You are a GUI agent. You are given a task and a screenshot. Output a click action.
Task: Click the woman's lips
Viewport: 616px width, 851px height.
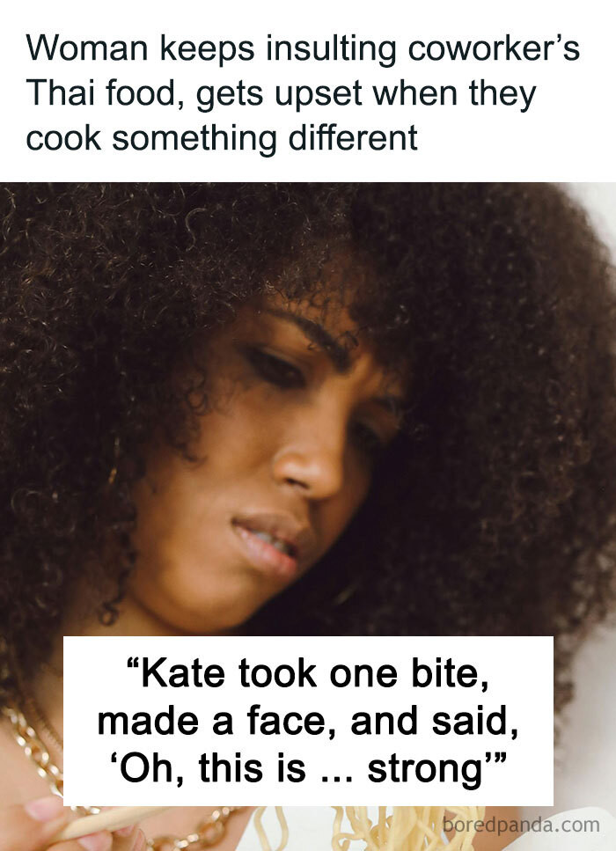click(x=266, y=543)
